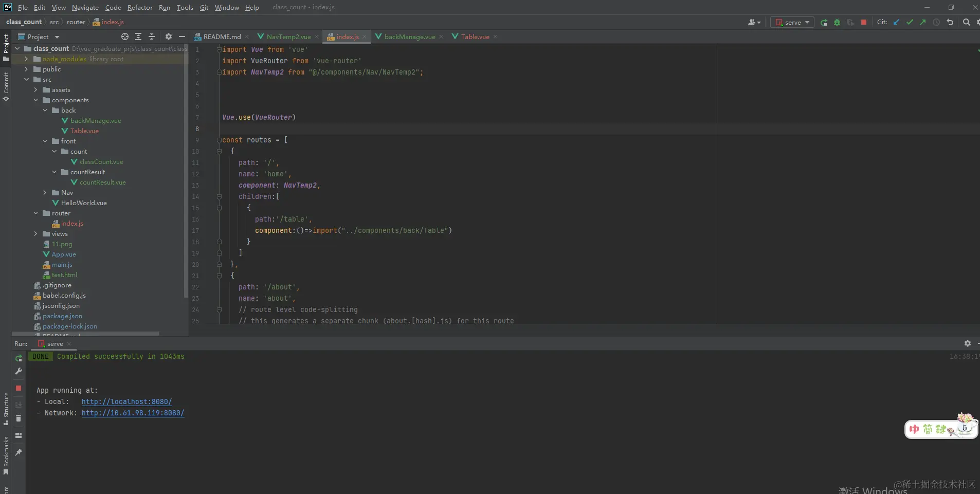980x494 pixels.
Task: Switch to the Table.vue editor tab
Action: click(x=475, y=37)
